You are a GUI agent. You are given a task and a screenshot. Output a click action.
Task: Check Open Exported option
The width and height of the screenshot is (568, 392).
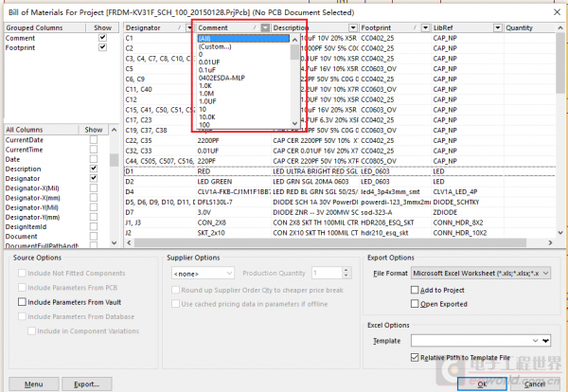pyautogui.click(x=415, y=304)
